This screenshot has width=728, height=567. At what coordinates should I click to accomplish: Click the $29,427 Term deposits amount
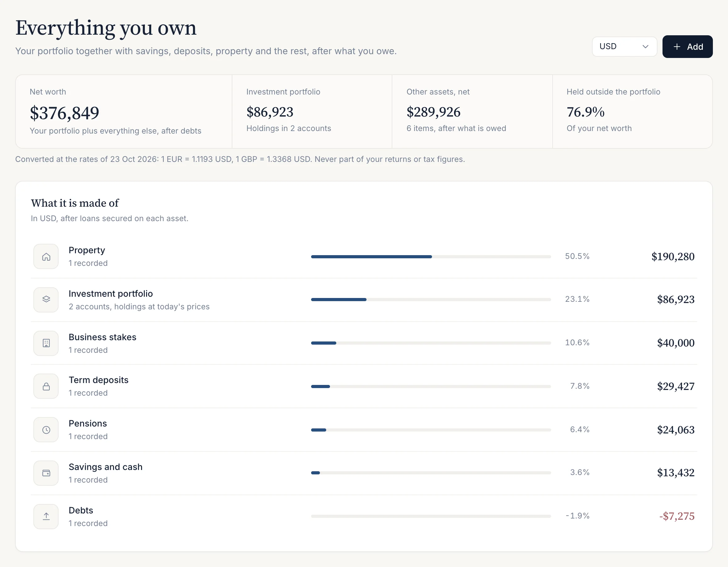click(x=676, y=386)
